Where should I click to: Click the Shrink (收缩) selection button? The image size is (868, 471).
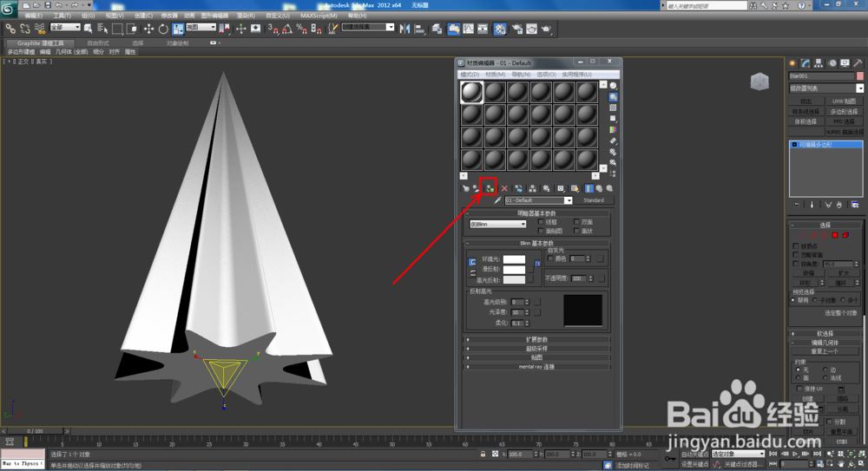click(808, 273)
